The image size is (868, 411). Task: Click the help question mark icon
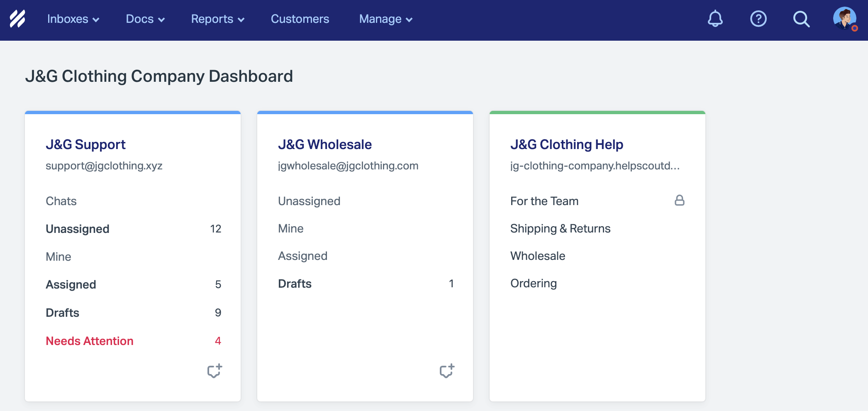[x=758, y=19]
